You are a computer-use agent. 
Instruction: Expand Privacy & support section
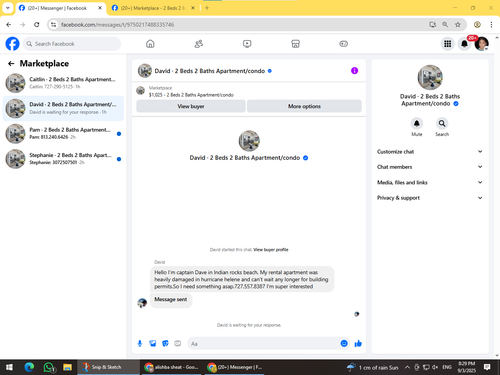point(430,198)
